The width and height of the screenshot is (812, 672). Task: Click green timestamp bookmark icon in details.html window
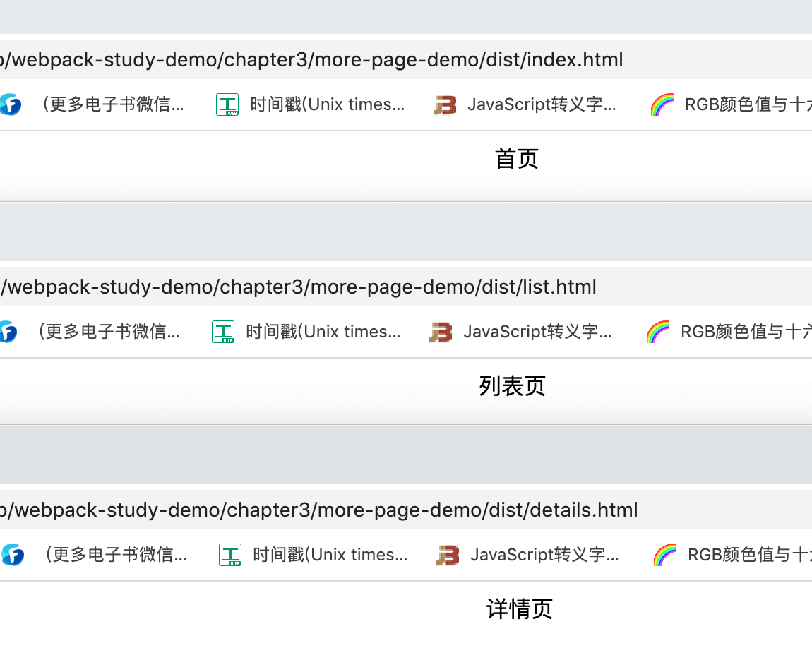[x=230, y=555]
